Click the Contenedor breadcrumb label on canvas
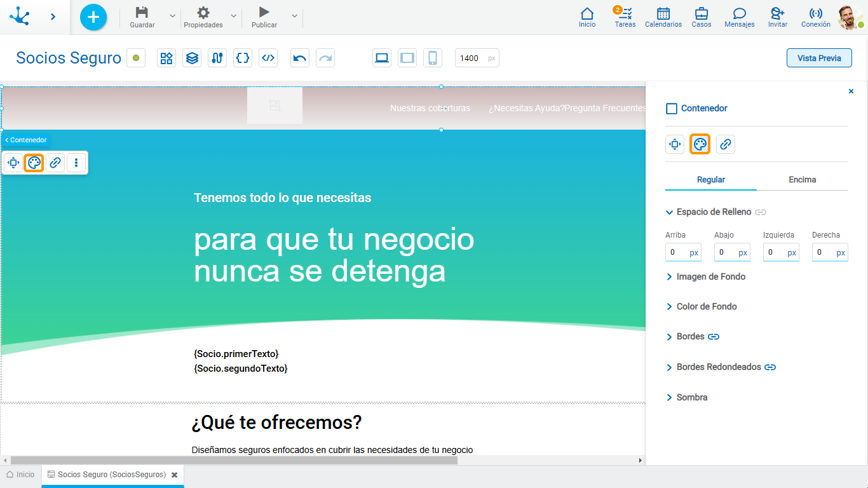The image size is (868, 488). [x=25, y=140]
